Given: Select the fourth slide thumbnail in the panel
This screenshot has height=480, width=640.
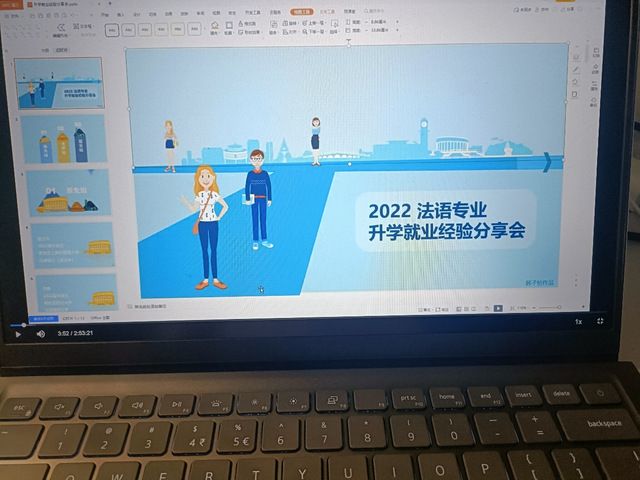Looking at the screenshot, I should pos(73,245).
